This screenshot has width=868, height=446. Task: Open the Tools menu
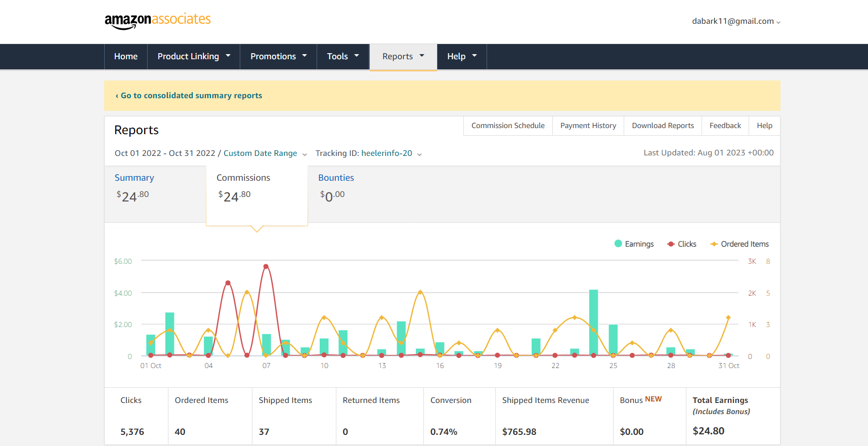343,56
